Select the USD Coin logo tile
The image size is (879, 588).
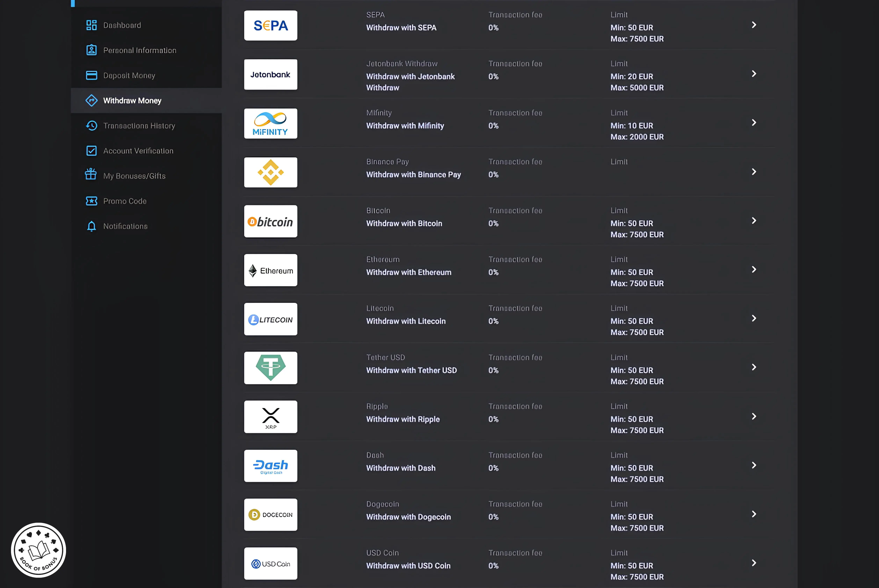[x=270, y=563]
